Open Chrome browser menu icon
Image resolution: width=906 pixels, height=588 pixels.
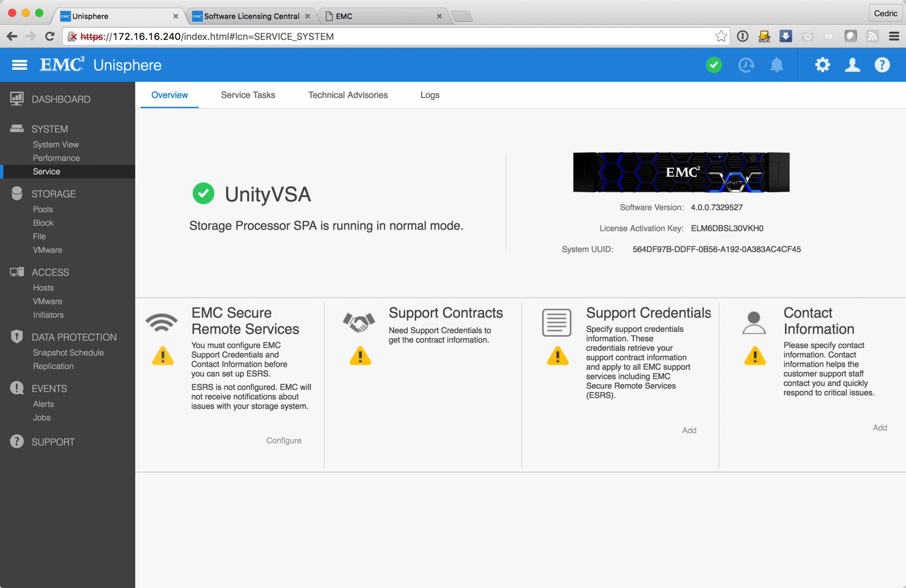pos(894,36)
